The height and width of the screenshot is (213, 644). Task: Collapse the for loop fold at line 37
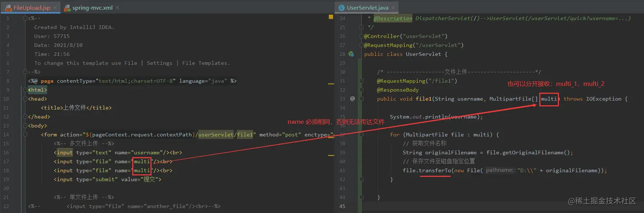click(x=361, y=134)
